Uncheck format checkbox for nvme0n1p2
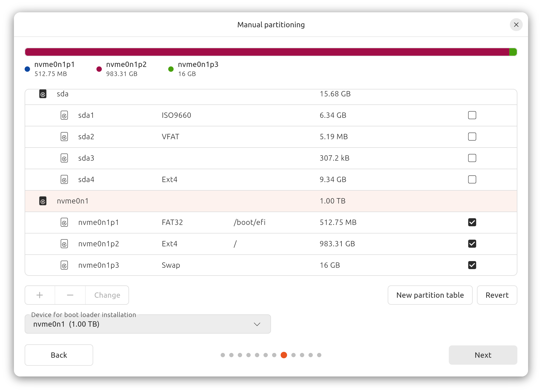 pyautogui.click(x=472, y=244)
